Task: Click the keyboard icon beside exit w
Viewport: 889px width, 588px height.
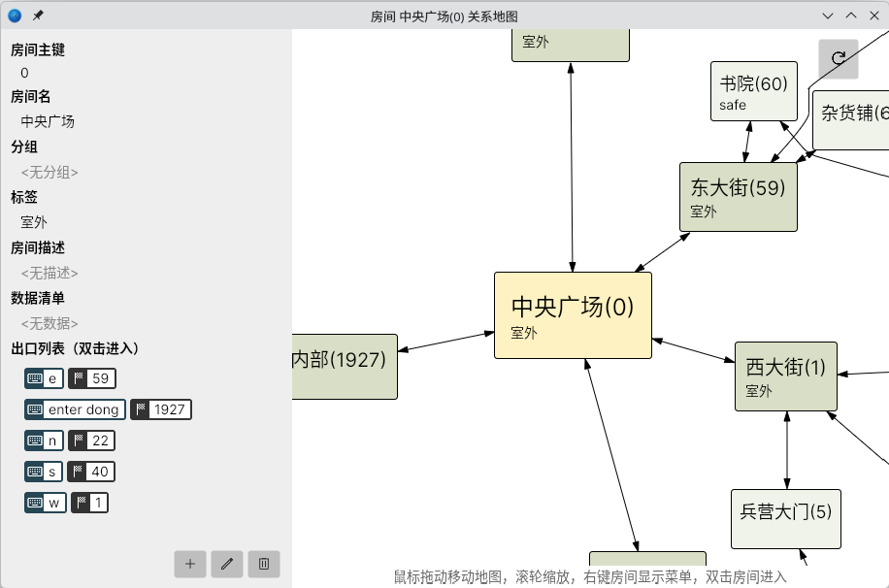Action: tap(34, 503)
